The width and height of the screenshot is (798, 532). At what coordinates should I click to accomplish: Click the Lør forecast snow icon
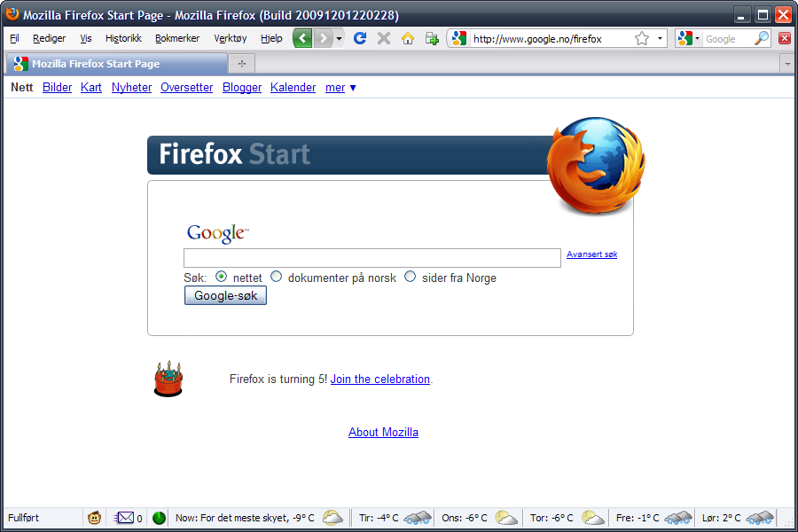tap(760, 518)
